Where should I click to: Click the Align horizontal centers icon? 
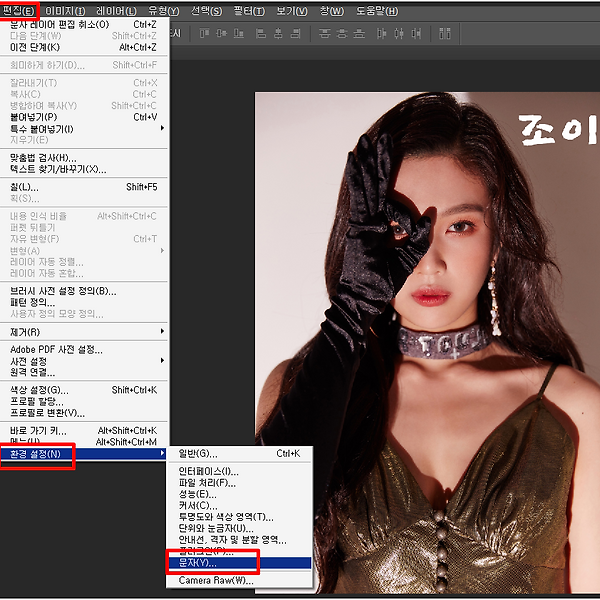(x=275, y=34)
